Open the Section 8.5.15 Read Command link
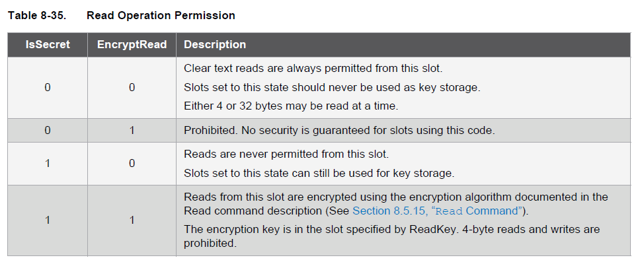Image resolution: width=644 pixels, height=268 pixels. [x=438, y=211]
